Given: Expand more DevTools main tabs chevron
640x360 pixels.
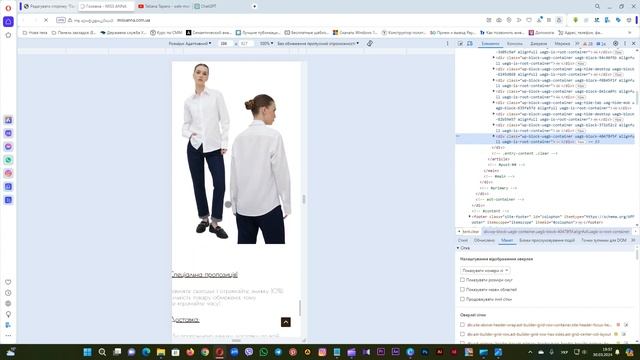Looking at the screenshot, I should coord(577,43).
